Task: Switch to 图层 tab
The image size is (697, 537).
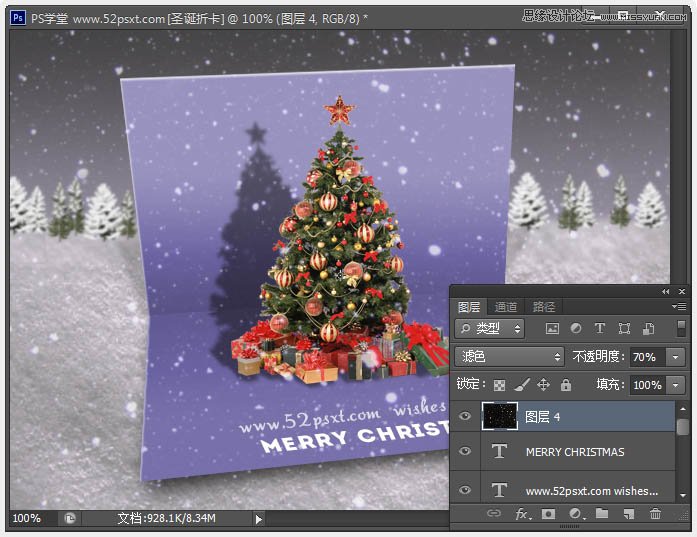Action: 469,307
